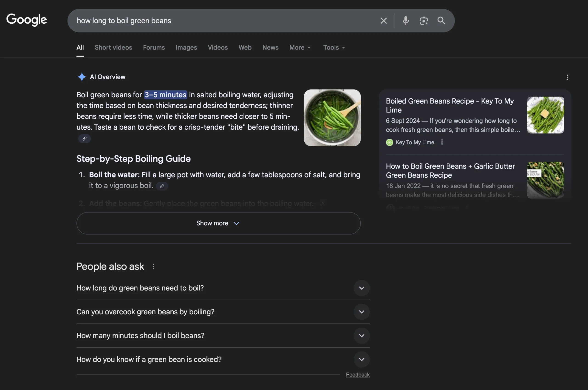Open the Boiled Green Beans Recipe link
Screen dimensions: 588x390
(x=450, y=106)
